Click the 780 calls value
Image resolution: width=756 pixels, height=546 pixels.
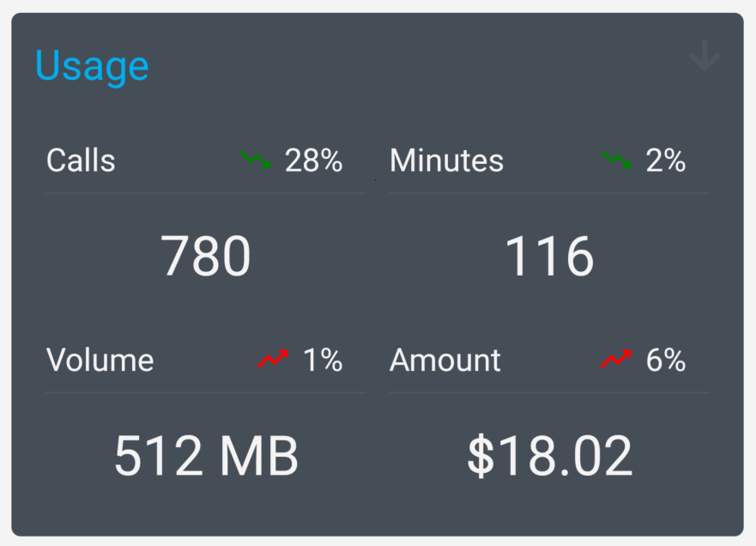pyautogui.click(x=206, y=257)
